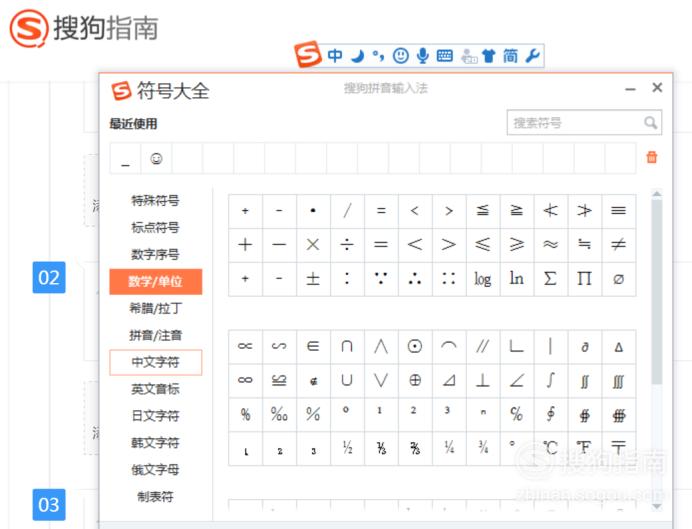Insert the circled plus ⊕ symbol
Image resolution: width=692 pixels, height=529 pixels.
tap(415, 380)
